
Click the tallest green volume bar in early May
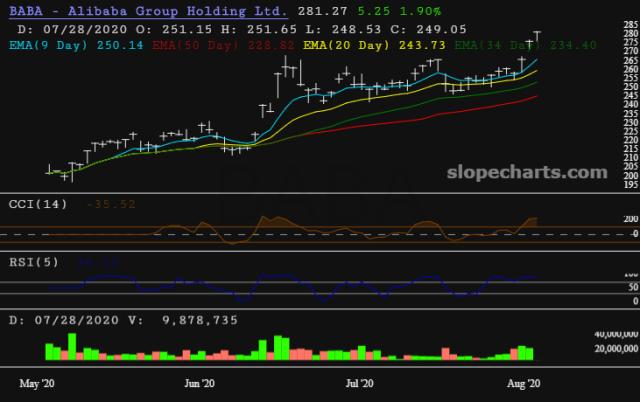click(72, 346)
